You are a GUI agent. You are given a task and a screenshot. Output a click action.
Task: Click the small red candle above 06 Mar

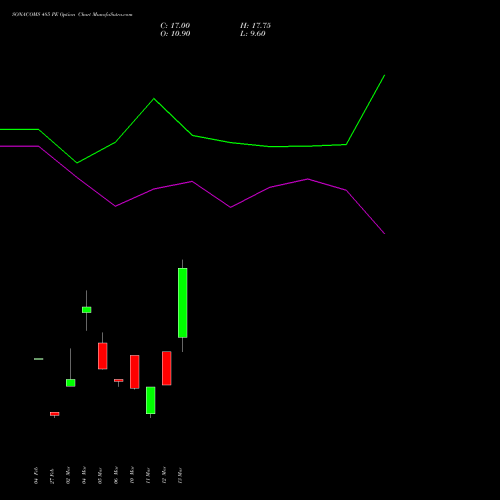[x=119, y=380]
